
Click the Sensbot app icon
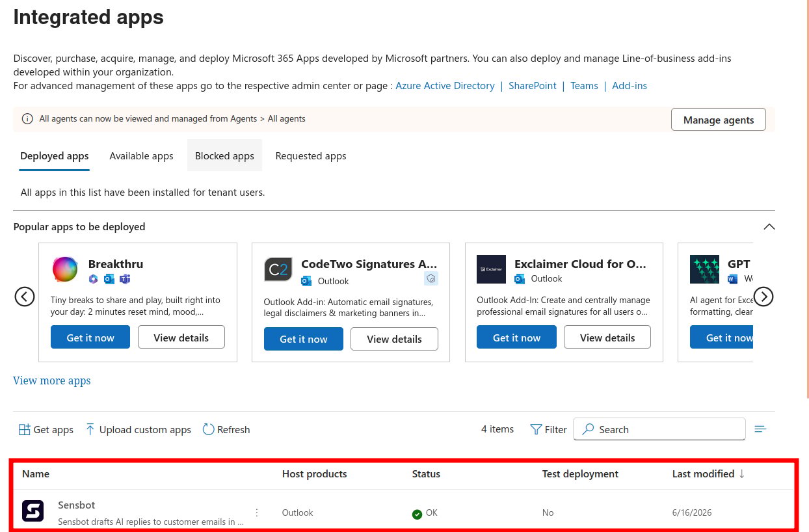[x=33, y=511]
